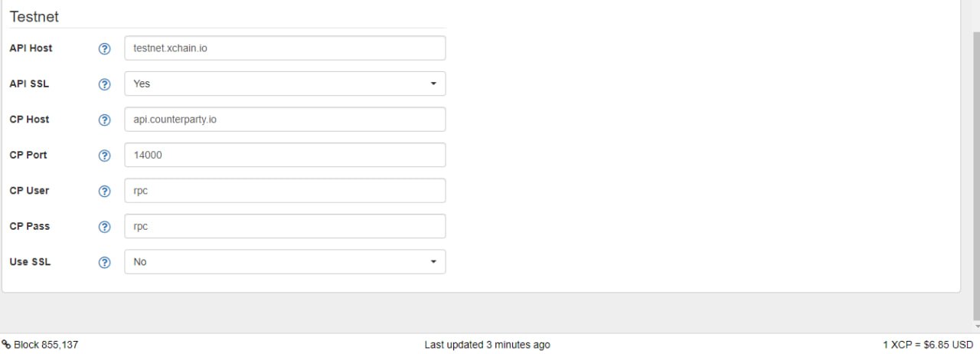980x354 pixels.
Task: Click the API SSL dropdown arrow
Action: pyautogui.click(x=433, y=84)
